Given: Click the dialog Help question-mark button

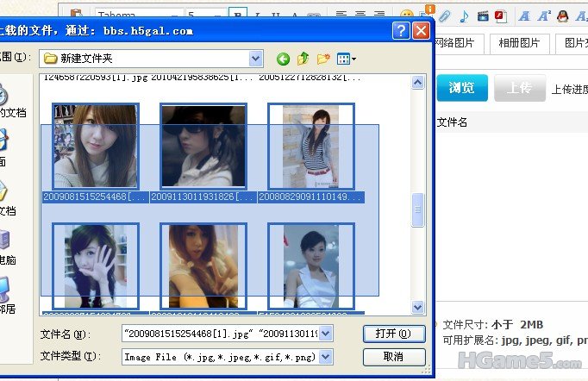Looking at the screenshot, I should 401,30.
